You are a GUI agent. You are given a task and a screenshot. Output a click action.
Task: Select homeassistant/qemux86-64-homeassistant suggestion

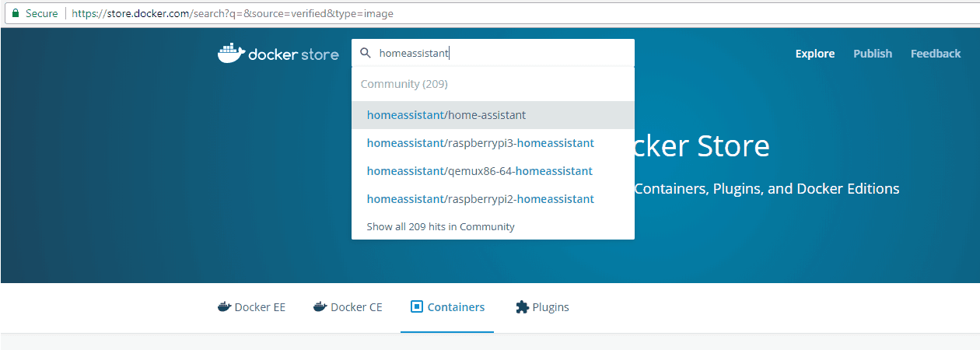tap(493, 171)
